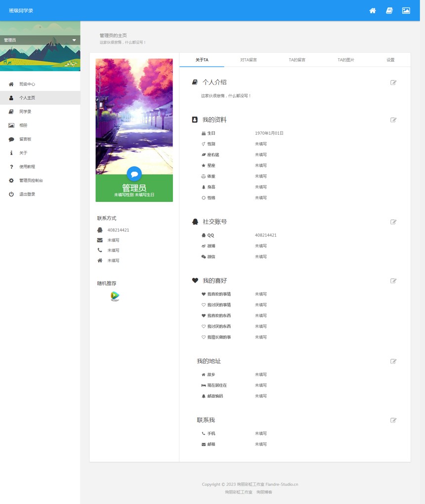Click the QQ number under 联系方式
Viewport: 425px width, 504px height.
[118, 230]
